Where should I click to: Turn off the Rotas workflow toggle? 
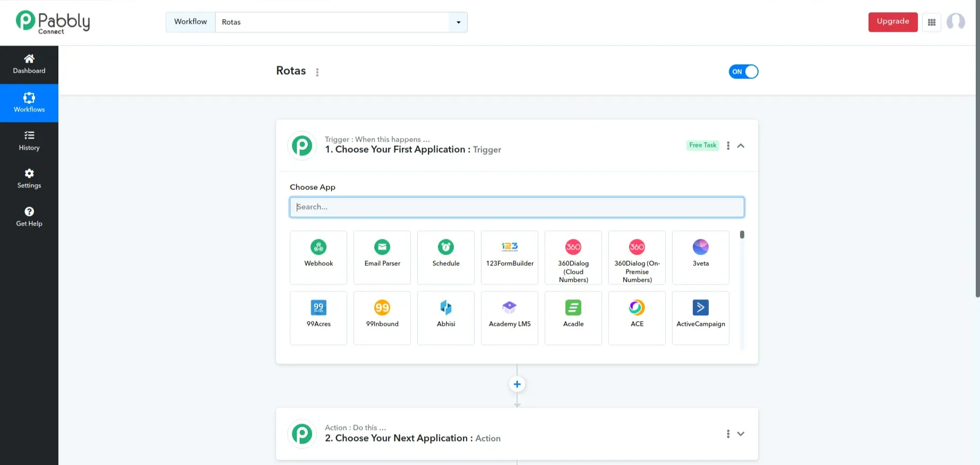pos(743,72)
